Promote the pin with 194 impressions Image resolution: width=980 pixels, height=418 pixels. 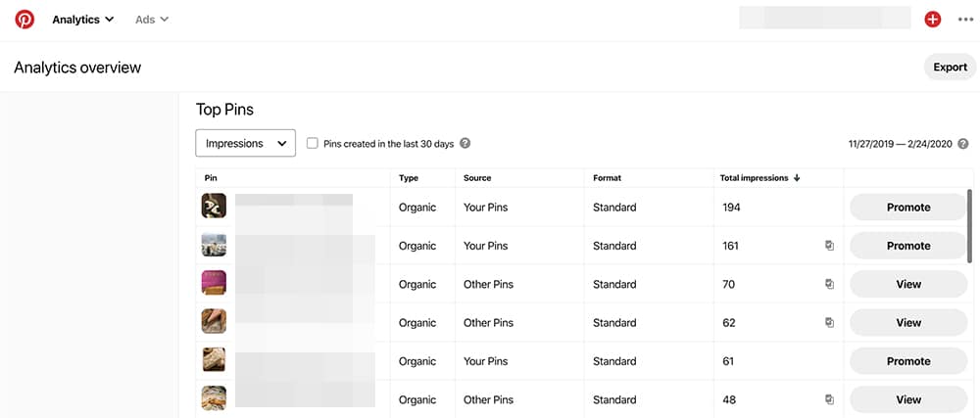[x=907, y=208]
